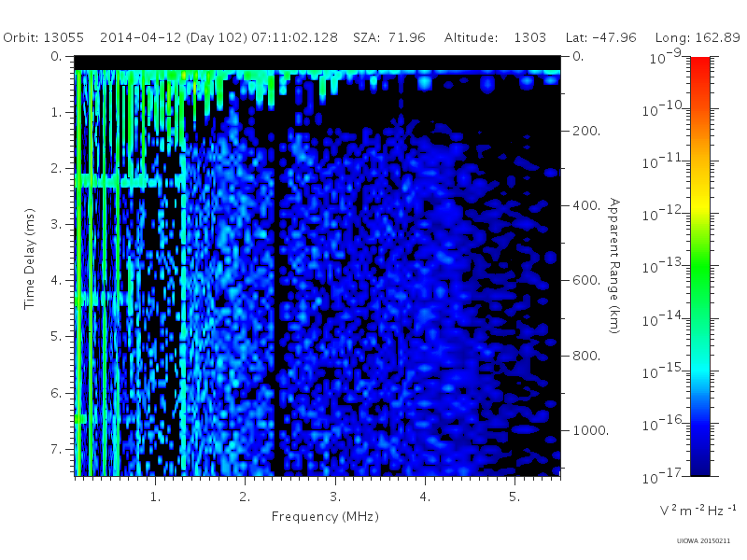Click the 'SZA: 71.96' value
This screenshot has width=747, height=560.
click(x=389, y=37)
